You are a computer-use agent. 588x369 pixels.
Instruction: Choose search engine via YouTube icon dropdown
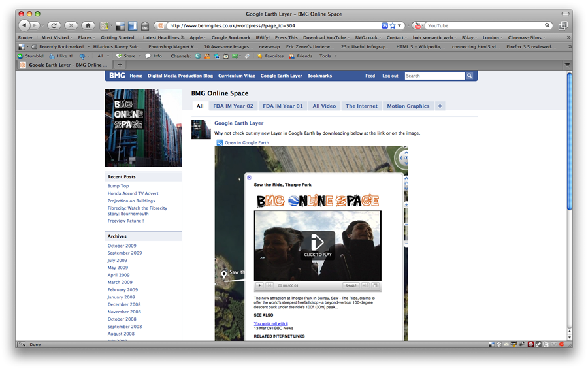click(x=418, y=25)
